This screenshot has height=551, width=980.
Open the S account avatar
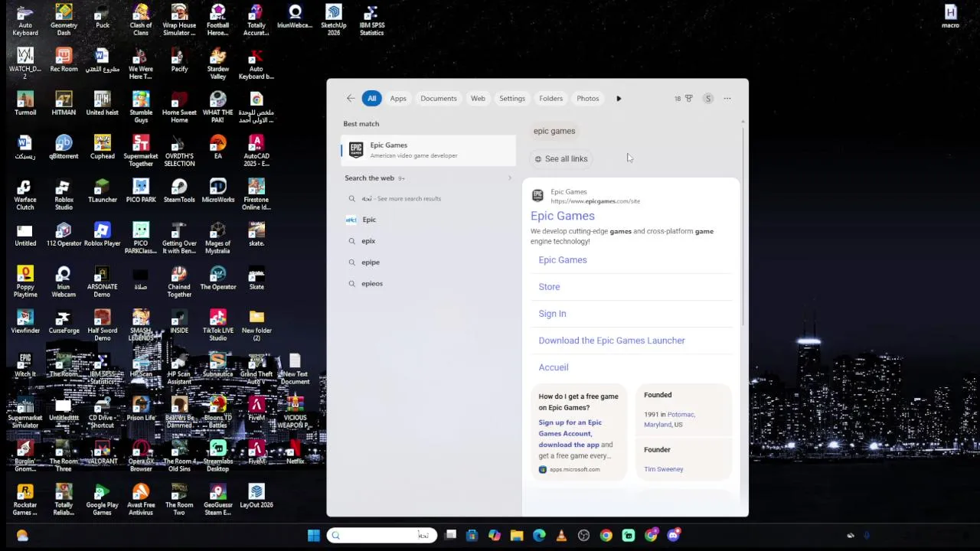point(708,98)
